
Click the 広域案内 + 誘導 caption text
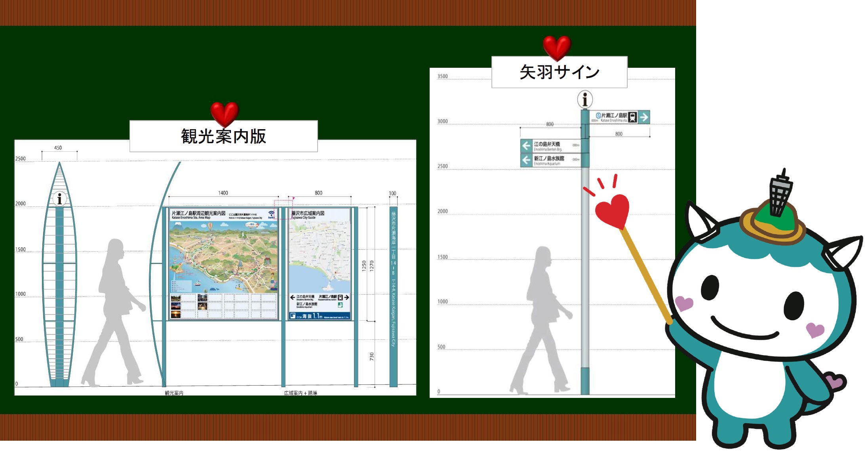pyautogui.click(x=300, y=393)
